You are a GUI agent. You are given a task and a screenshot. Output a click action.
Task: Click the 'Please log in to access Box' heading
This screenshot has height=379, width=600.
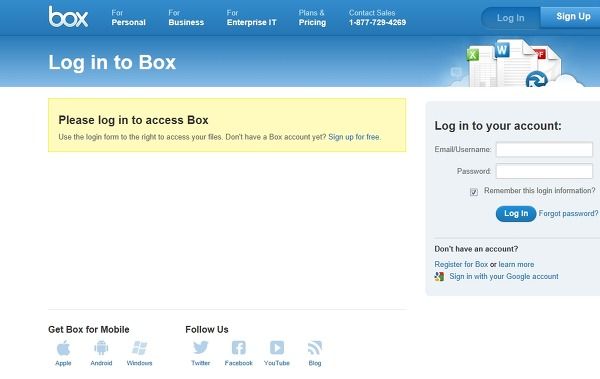click(x=133, y=120)
